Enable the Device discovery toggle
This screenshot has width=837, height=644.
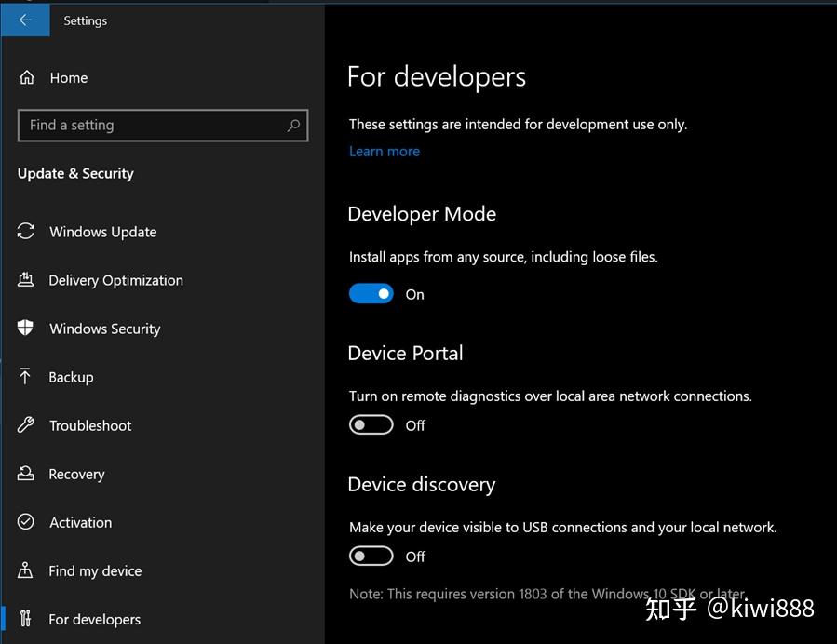coord(371,556)
